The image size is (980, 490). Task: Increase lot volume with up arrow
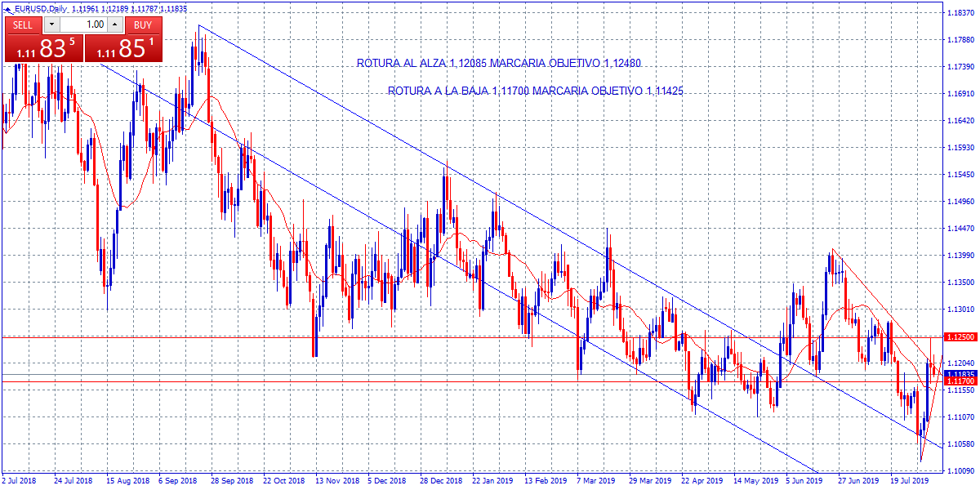(x=114, y=24)
